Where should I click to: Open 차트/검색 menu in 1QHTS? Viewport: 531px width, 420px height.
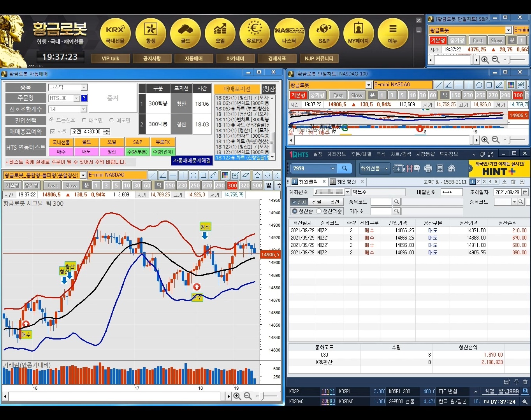(401, 154)
